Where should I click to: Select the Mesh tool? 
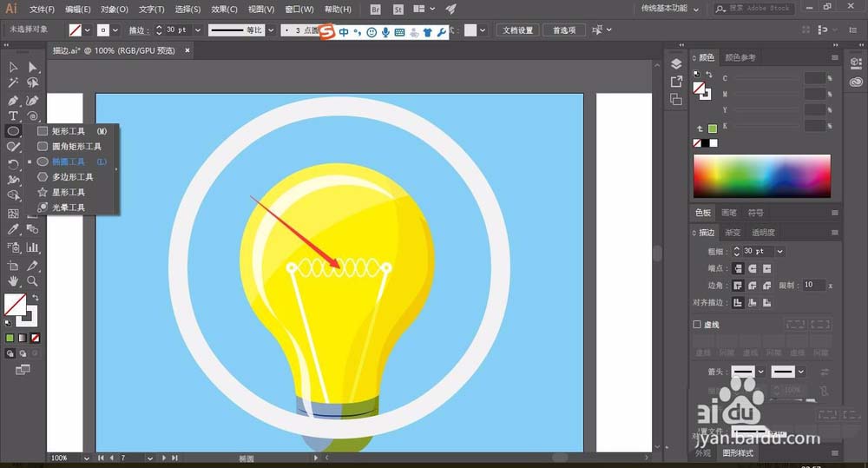(13, 214)
